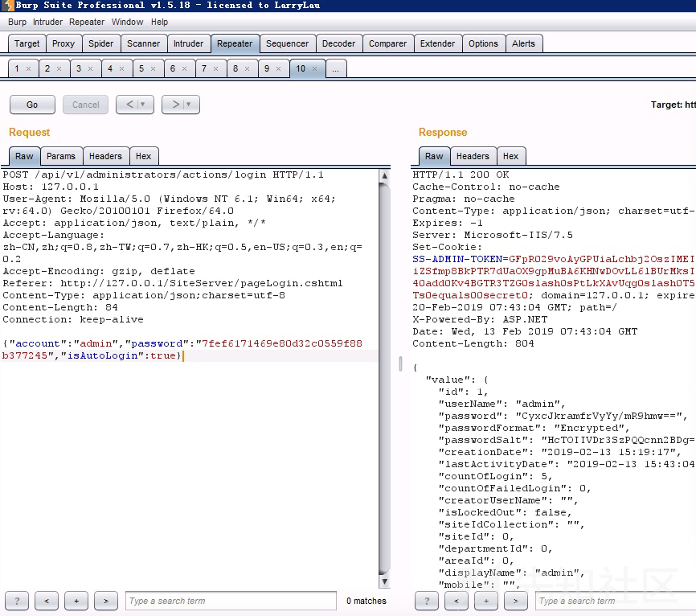Open the Repeater menu

coord(87,22)
